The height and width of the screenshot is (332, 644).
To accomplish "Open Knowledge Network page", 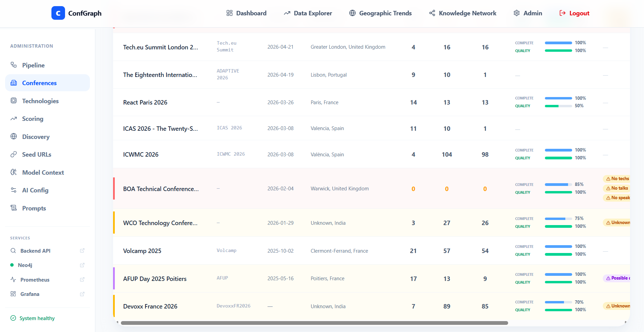I will [462, 13].
